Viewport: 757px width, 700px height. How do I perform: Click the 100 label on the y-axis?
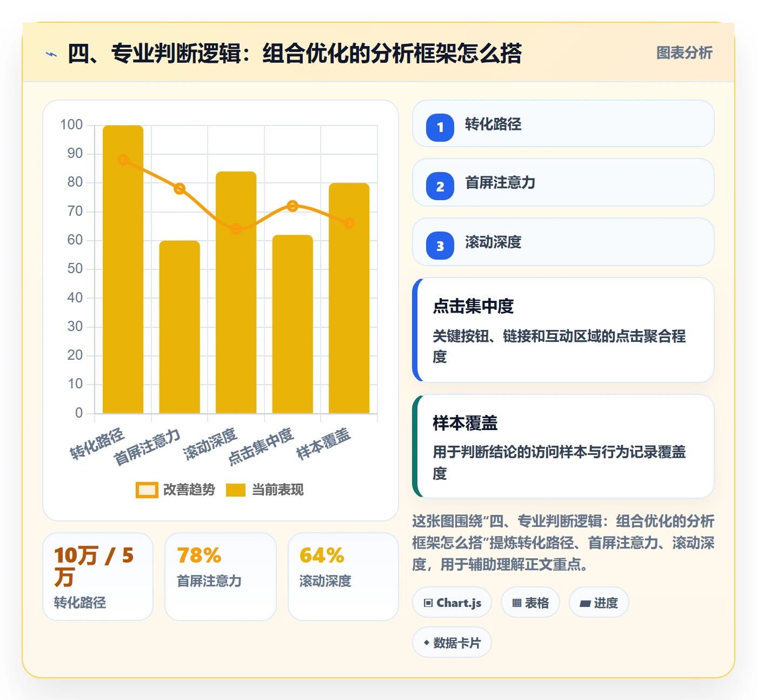[x=71, y=125]
